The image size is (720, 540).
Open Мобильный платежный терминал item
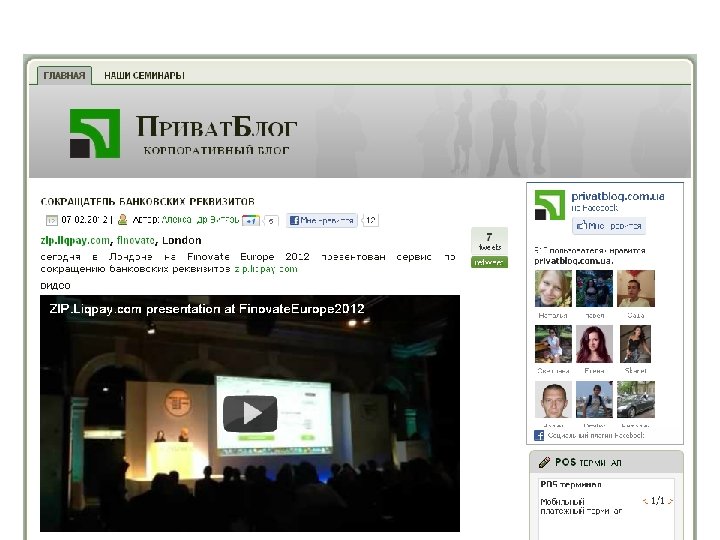tap(581, 506)
